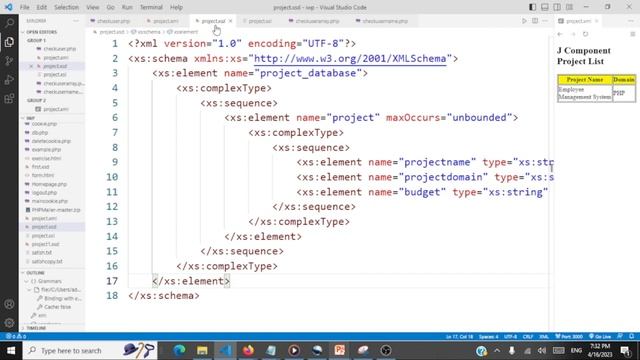
Task: Open Extensions view icon
Action: coord(9,98)
